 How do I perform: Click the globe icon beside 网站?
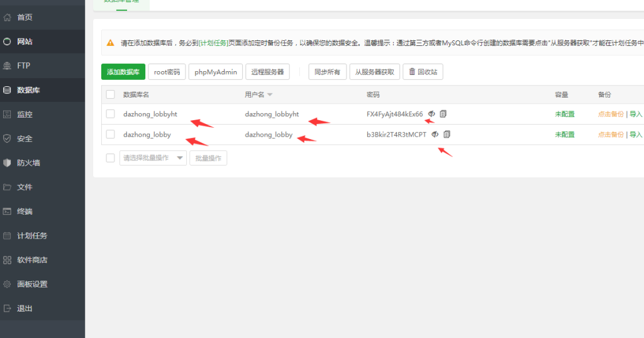[7, 42]
